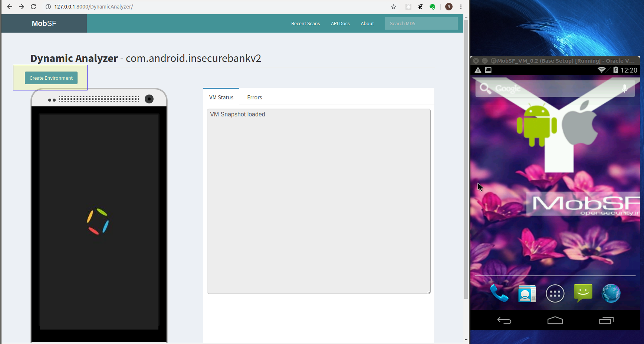Screen dimensions: 644x344
Task: Open Recent Scans page
Action: (x=305, y=23)
